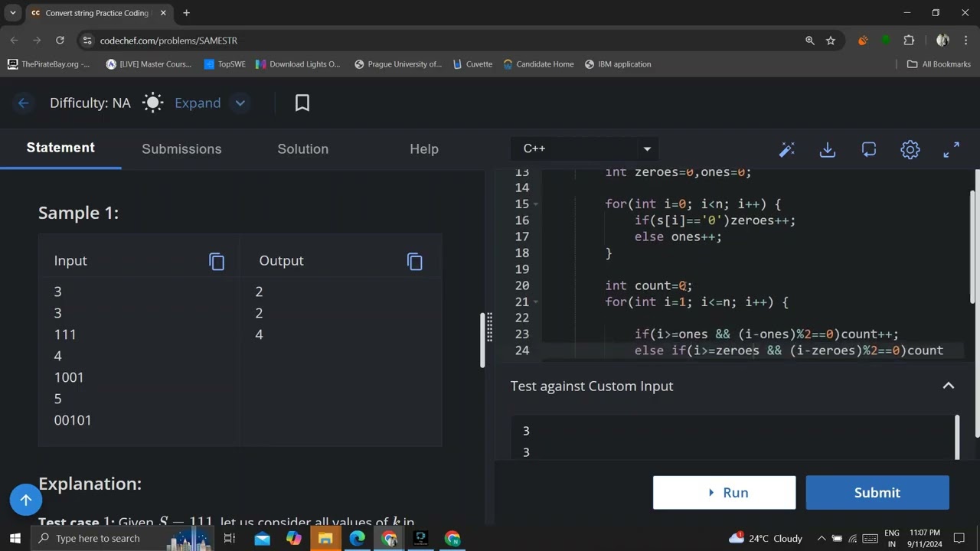Fold the code at line 21
Screen dimensions: 980x551
coord(536,302)
